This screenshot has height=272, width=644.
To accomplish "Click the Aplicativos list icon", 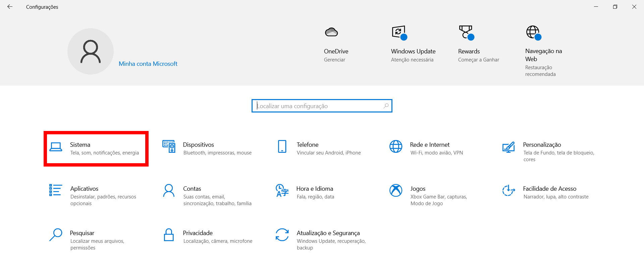I will 55,190.
